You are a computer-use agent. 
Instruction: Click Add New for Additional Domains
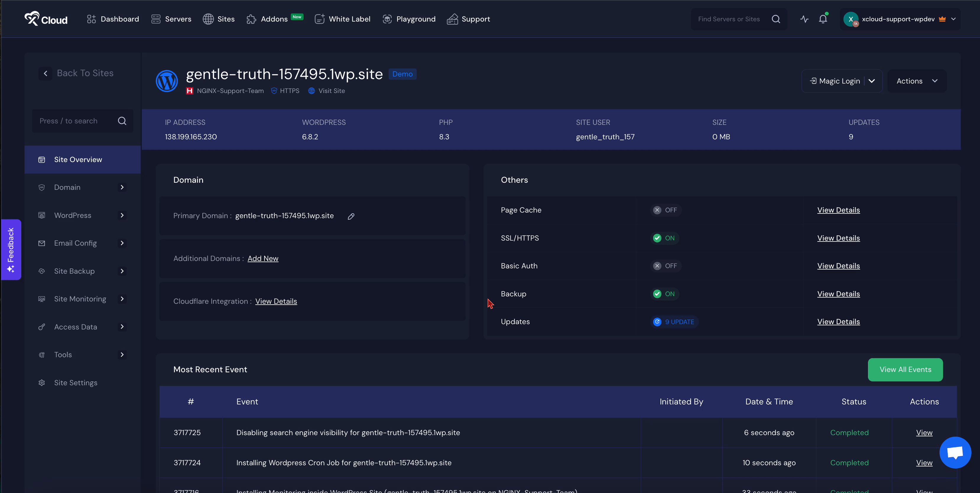pos(263,259)
